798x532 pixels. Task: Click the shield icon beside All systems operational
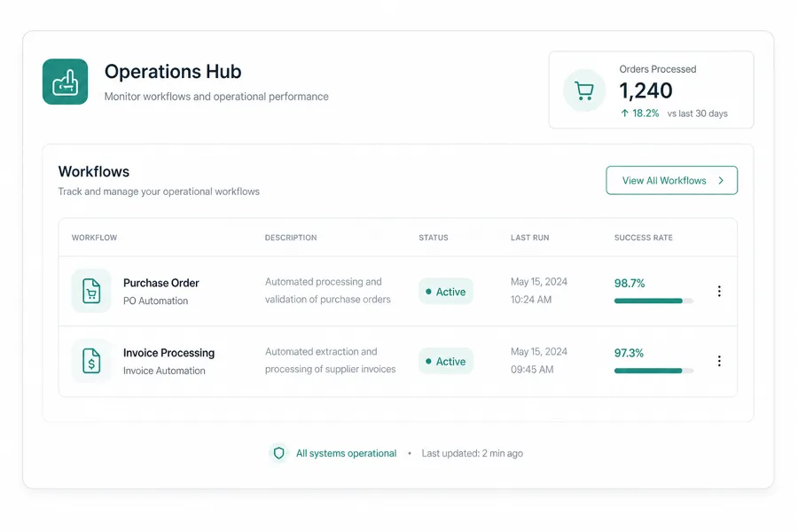pyautogui.click(x=279, y=453)
